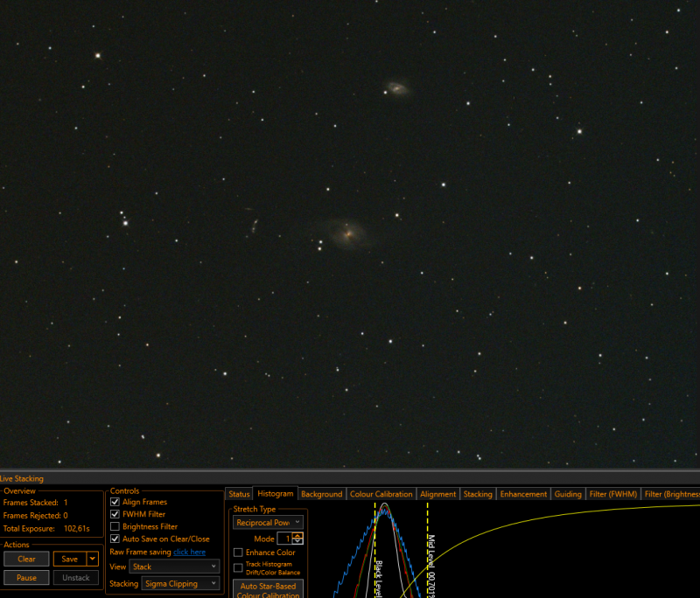The image size is (700, 598).
Task: Pause the live stacking
Action: coord(26,578)
